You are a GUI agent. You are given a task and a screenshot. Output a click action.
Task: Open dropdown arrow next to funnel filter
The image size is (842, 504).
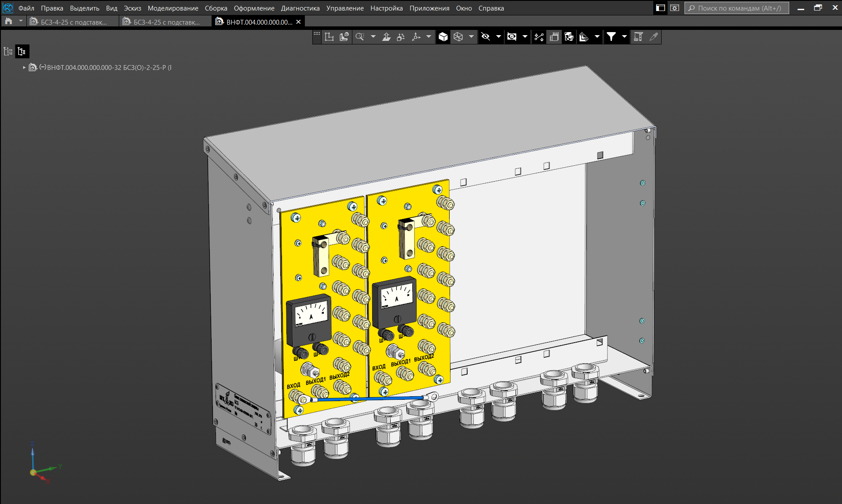(x=624, y=37)
